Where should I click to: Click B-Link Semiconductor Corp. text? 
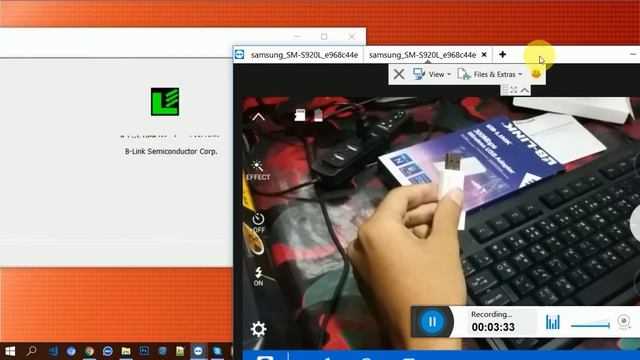pos(171,151)
